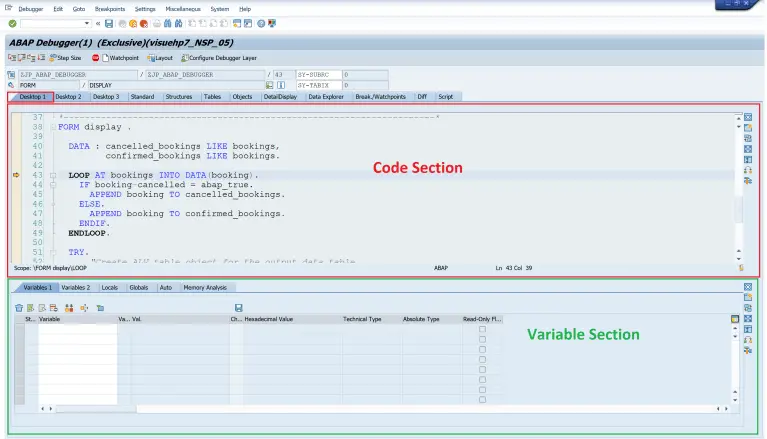This screenshot has height=439, width=767.
Task: Click the breakpoint margin arrow at line 43
Action: point(16,175)
